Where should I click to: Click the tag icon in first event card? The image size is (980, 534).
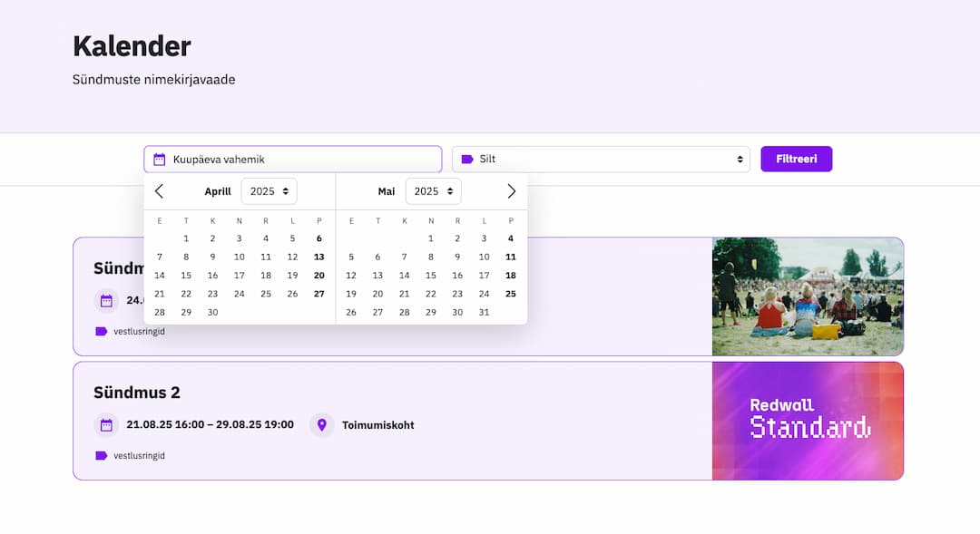(x=102, y=331)
